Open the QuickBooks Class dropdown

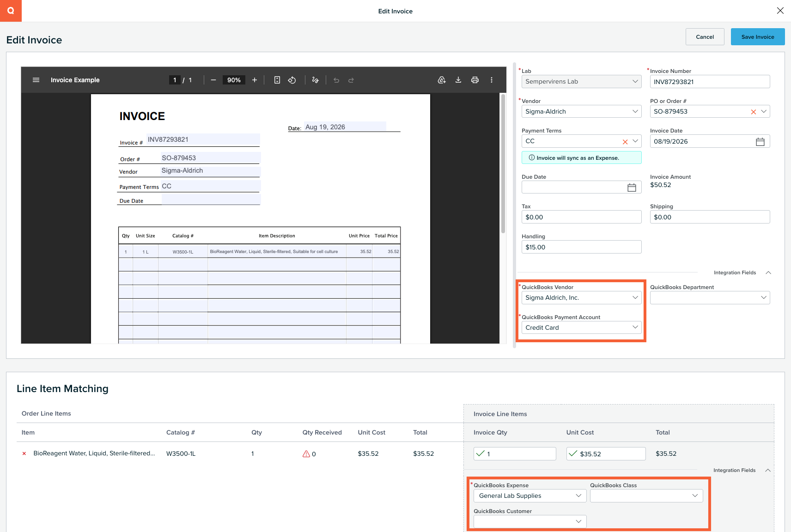coord(646,496)
